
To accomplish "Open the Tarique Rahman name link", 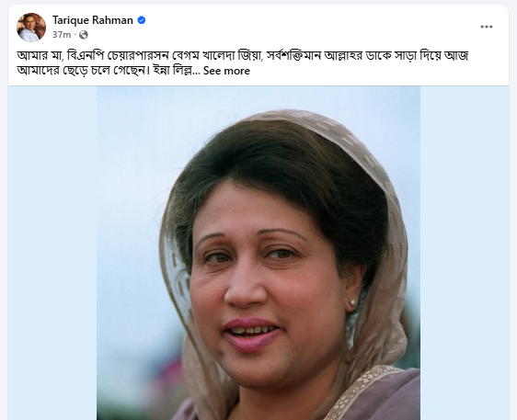I will pyautogui.click(x=93, y=20).
